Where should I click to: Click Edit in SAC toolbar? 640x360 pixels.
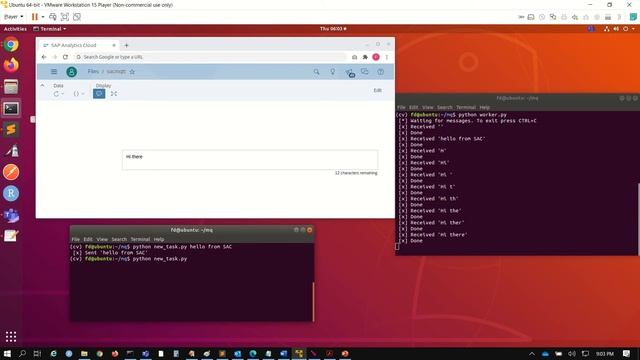(x=378, y=90)
